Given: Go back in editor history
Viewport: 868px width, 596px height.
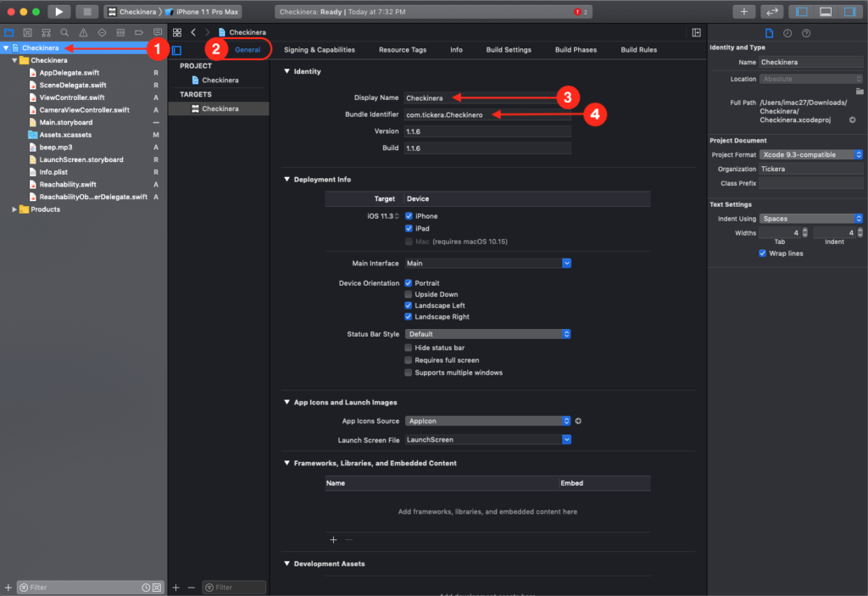Looking at the screenshot, I should (193, 33).
